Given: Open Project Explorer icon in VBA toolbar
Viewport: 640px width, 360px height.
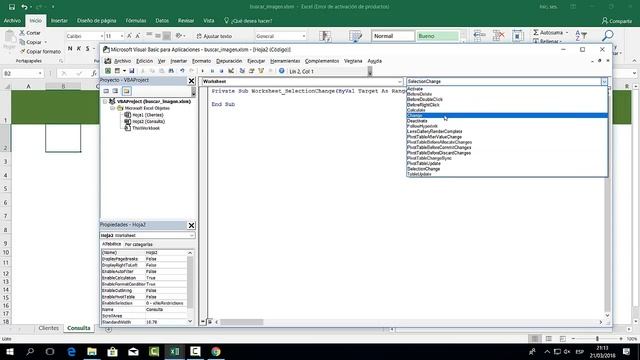Looking at the screenshot, I should click(x=242, y=71).
